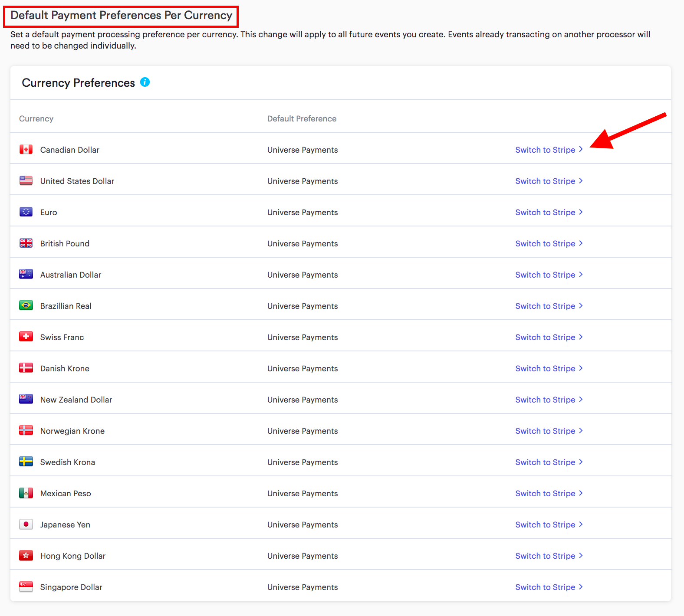Switch Danish Krone to Stripe
Image resolution: width=684 pixels, height=616 pixels.
pos(549,368)
